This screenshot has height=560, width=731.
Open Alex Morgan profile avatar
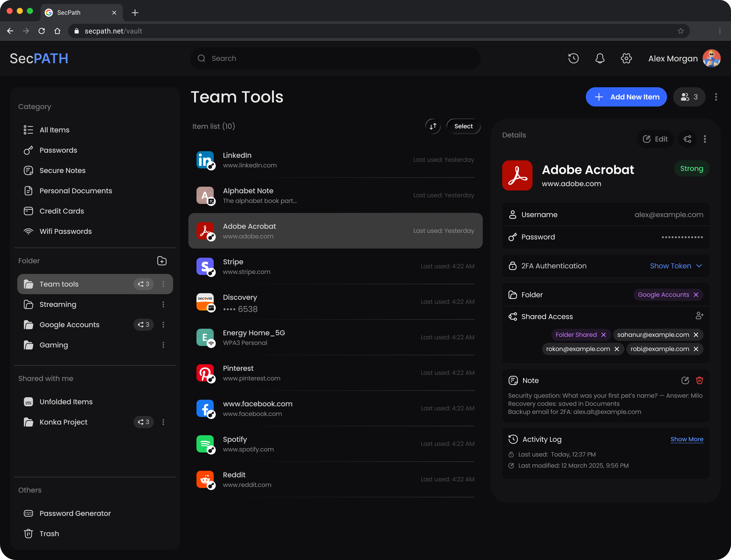click(x=711, y=58)
